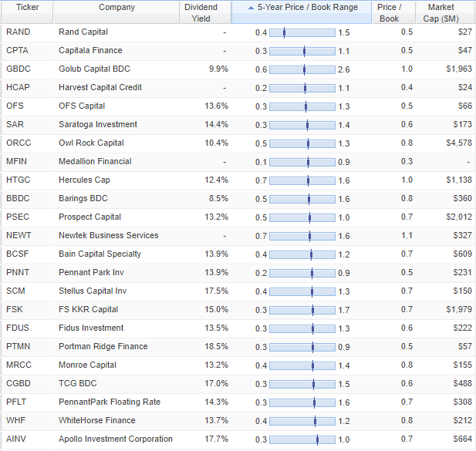476x451 pixels.
Task: Select ticker NEWT
Action: tap(19, 235)
